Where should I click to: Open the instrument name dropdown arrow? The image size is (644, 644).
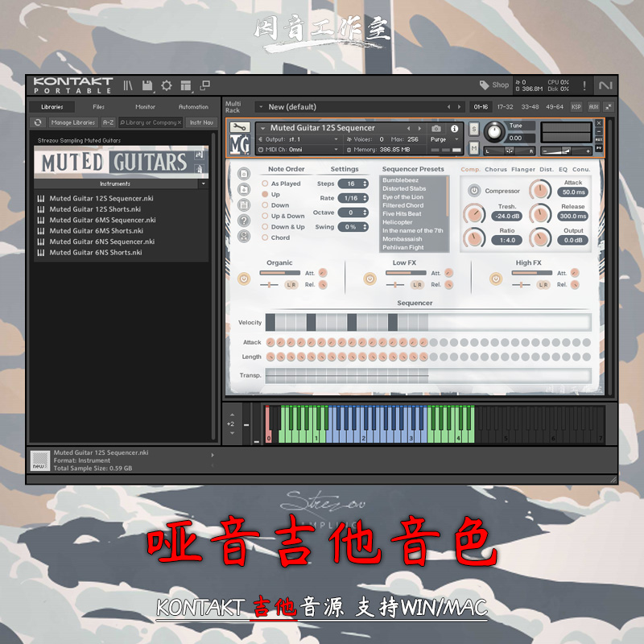[263, 128]
